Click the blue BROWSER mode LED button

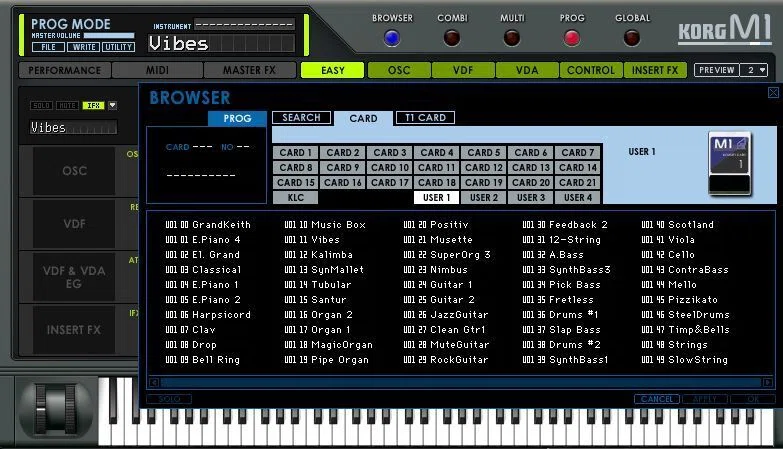coord(392,38)
